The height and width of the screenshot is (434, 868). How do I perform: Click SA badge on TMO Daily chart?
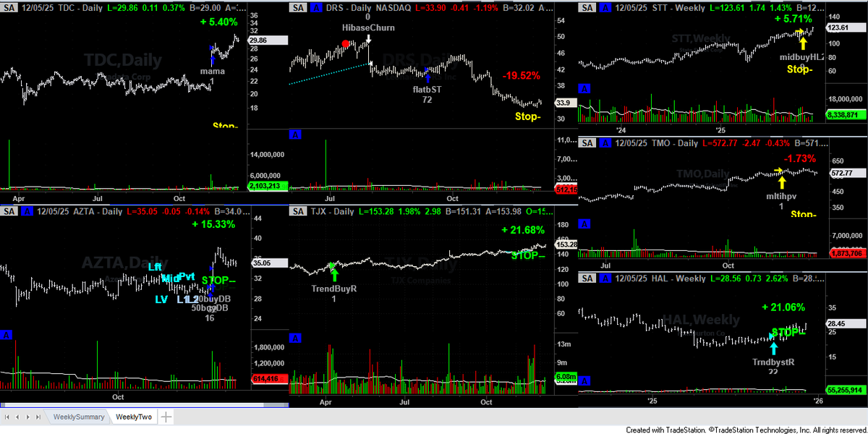[x=587, y=143]
